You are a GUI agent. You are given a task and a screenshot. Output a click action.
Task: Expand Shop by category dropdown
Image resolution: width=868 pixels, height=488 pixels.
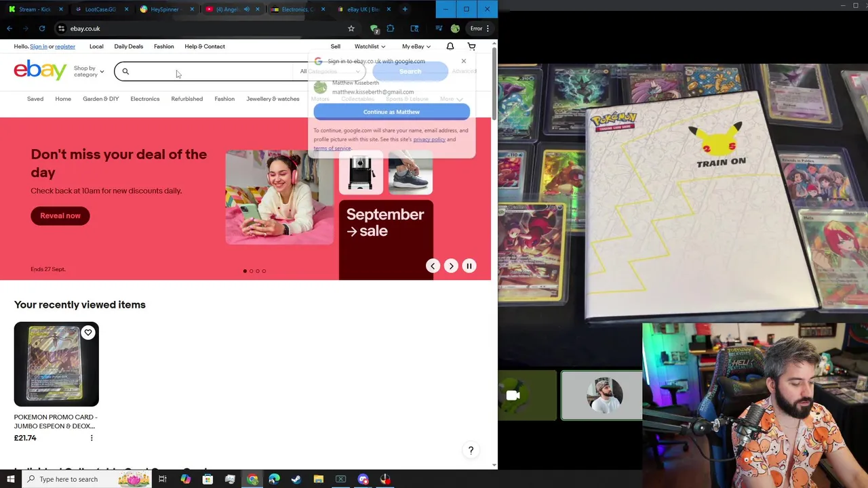pos(89,71)
